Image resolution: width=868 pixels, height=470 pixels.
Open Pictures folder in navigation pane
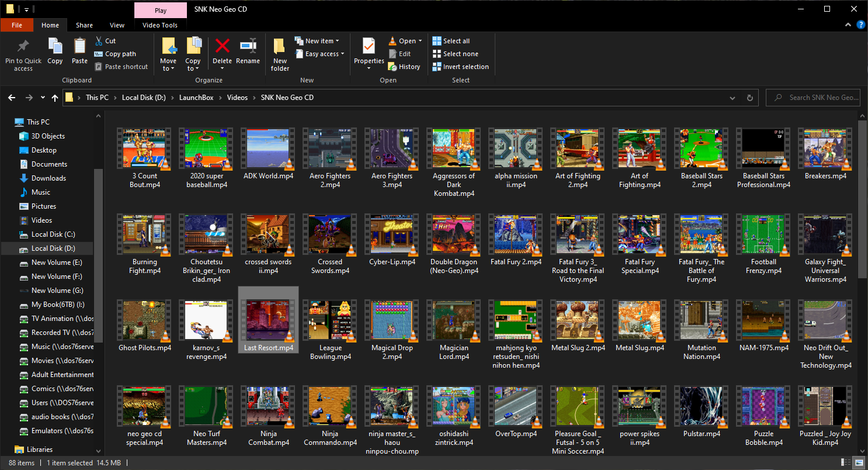[44, 206]
